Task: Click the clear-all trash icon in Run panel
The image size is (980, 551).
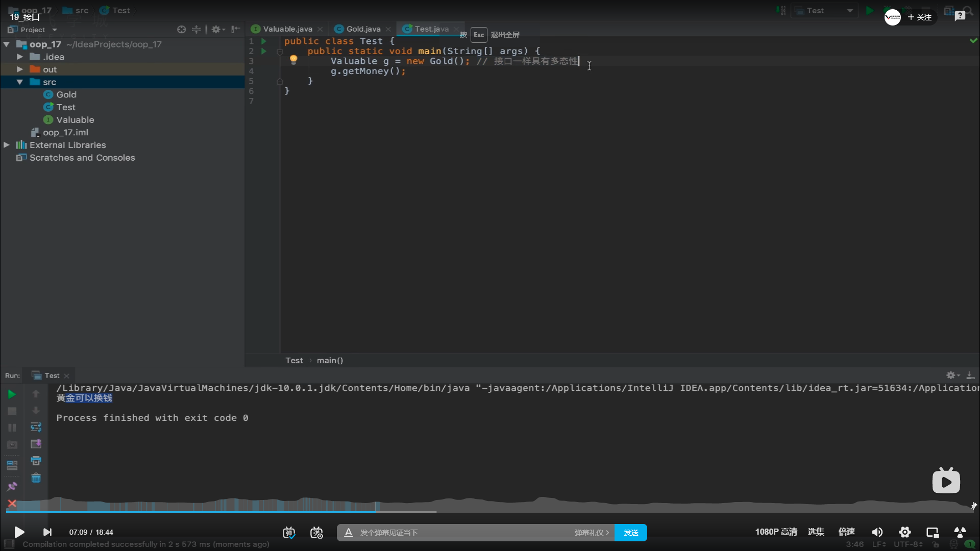Action: point(36,478)
